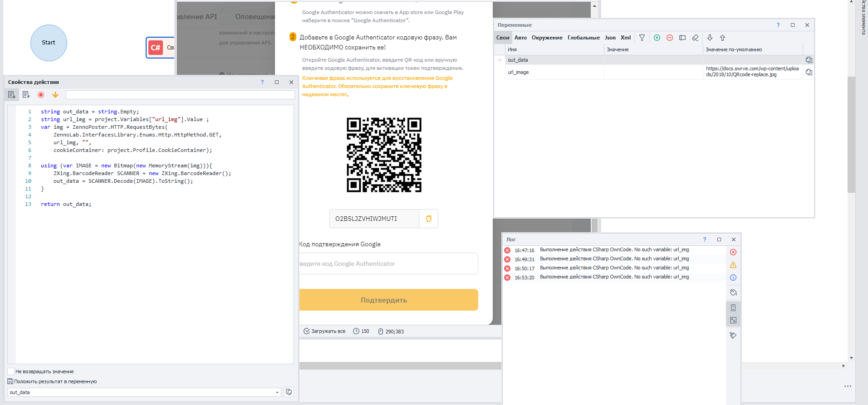This screenshot has width=868, height=405.
Task: Toggle warning messages filter in log
Action: click(733, 265)
